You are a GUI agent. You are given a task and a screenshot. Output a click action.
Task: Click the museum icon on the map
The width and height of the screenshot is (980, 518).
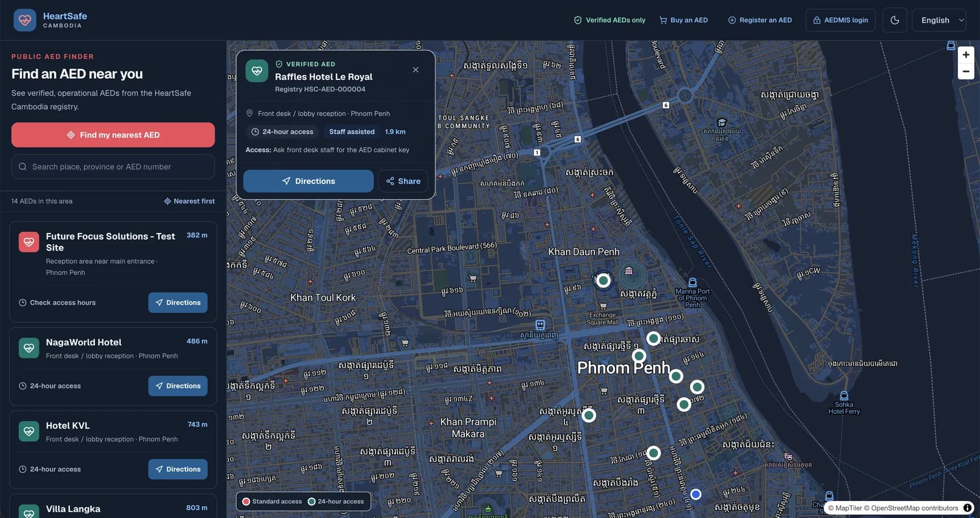pyautogui.click(x=628, y=271)
